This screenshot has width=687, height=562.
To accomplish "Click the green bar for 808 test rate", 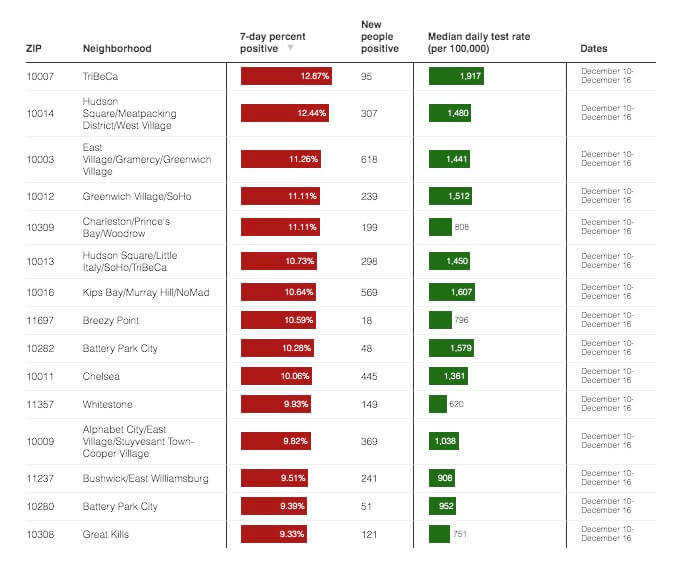I will (x=440, y=227).
